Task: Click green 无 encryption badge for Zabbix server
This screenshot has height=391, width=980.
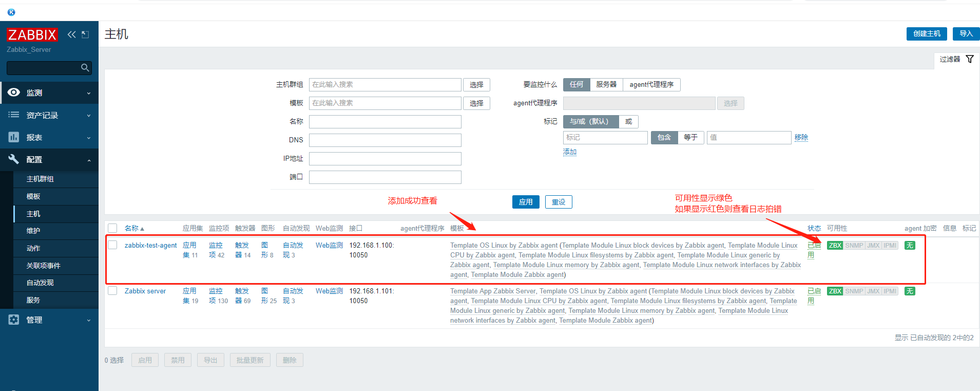Action: coord(910,291)
